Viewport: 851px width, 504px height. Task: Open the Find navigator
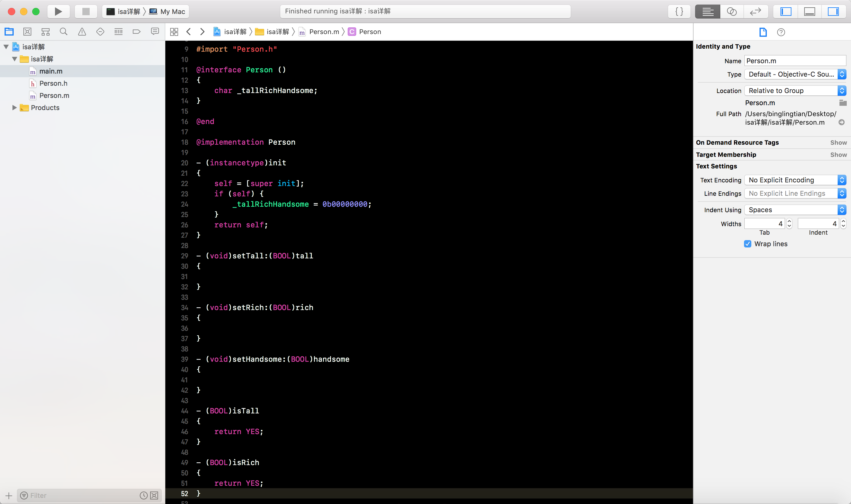[64, 32]
